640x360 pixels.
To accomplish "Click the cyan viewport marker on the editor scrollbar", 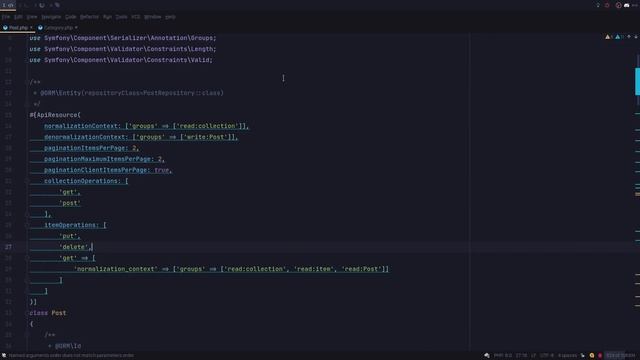I will (x=637, y=82).
